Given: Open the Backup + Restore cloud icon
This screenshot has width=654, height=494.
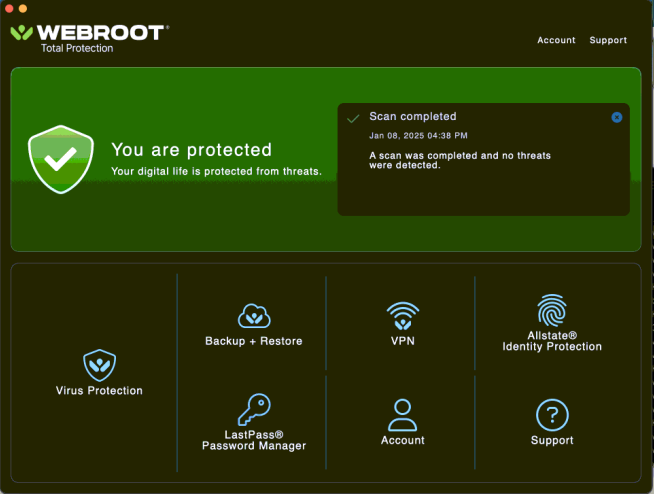Looking at the screenshot, I should (254, 316).
